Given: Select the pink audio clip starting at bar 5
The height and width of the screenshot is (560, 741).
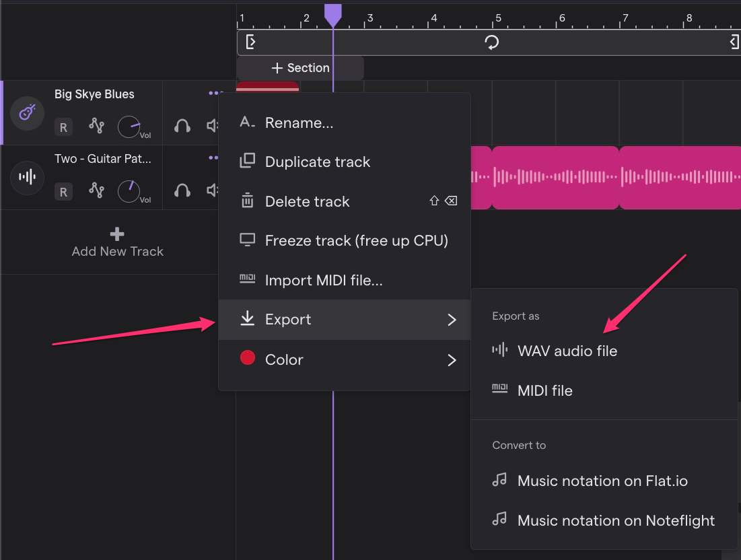Looking at the screenshot, I should [555, 177].
